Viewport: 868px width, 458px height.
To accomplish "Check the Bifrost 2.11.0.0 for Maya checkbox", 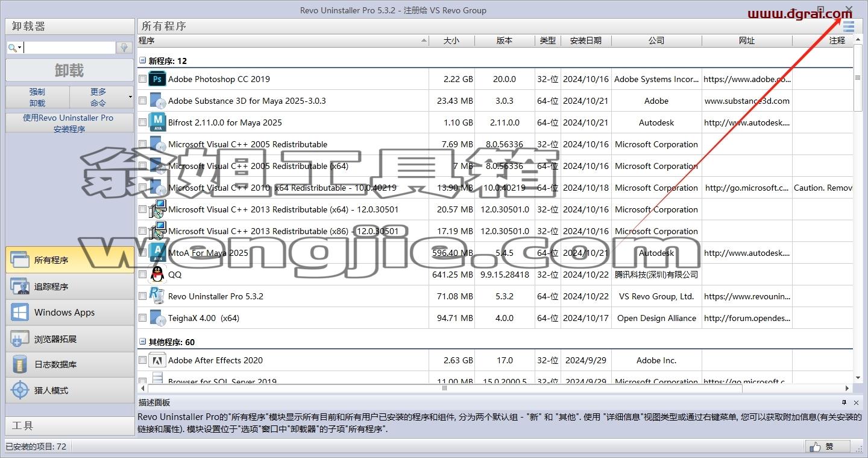I will click(142, 122).
